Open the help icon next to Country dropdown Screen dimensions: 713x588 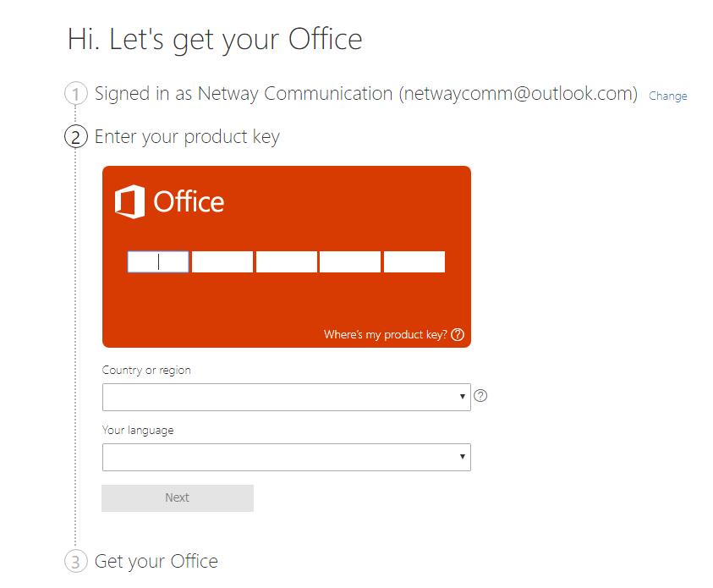pyautogui.click(x=480, y=395)
